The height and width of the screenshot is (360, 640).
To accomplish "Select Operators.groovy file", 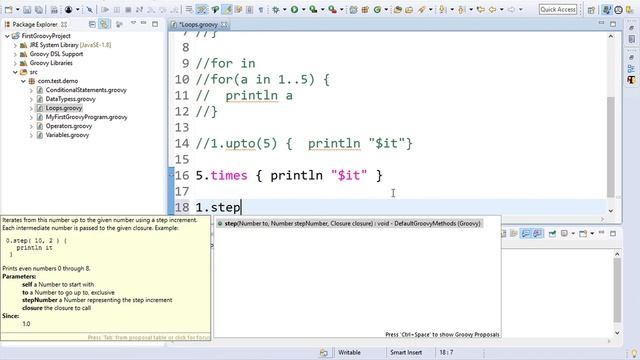I will 69,126.
